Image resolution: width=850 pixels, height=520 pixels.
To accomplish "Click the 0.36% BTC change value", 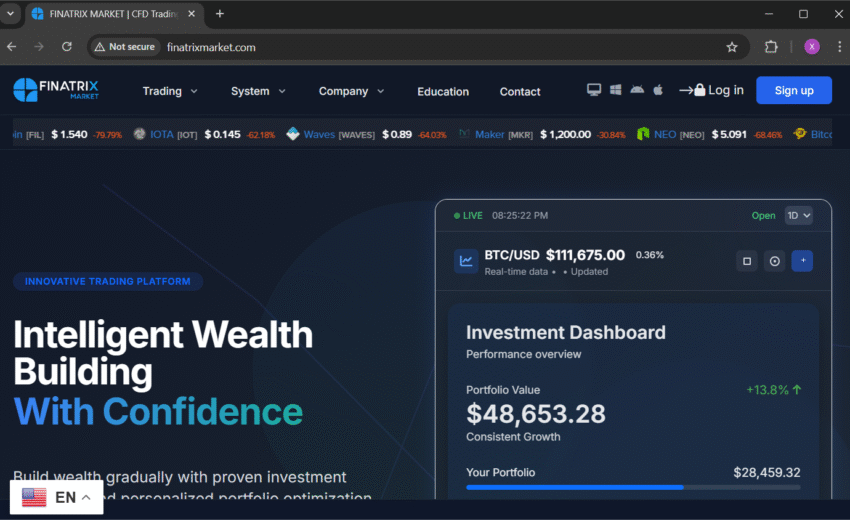I will click(649, 255).
